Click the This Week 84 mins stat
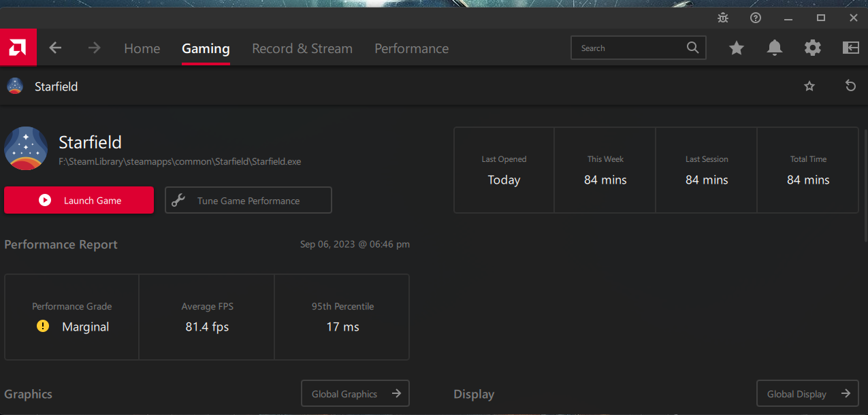 (605, 170)
